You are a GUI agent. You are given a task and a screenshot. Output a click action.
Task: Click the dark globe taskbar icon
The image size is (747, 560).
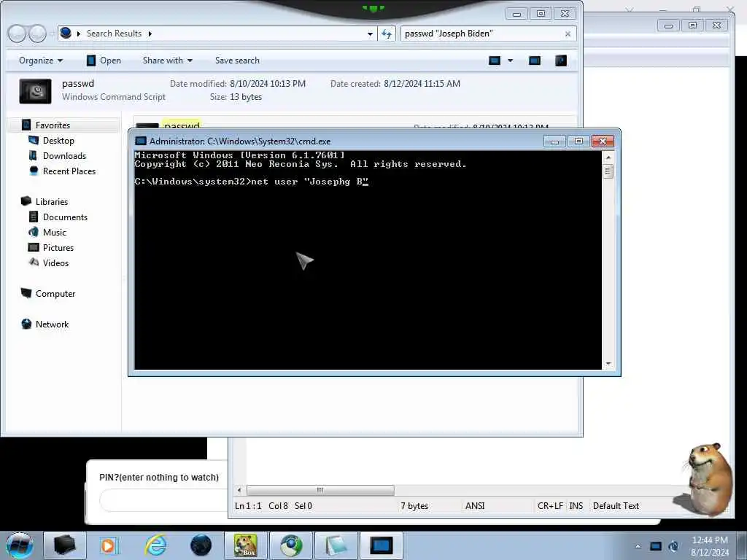pos(201,545)
